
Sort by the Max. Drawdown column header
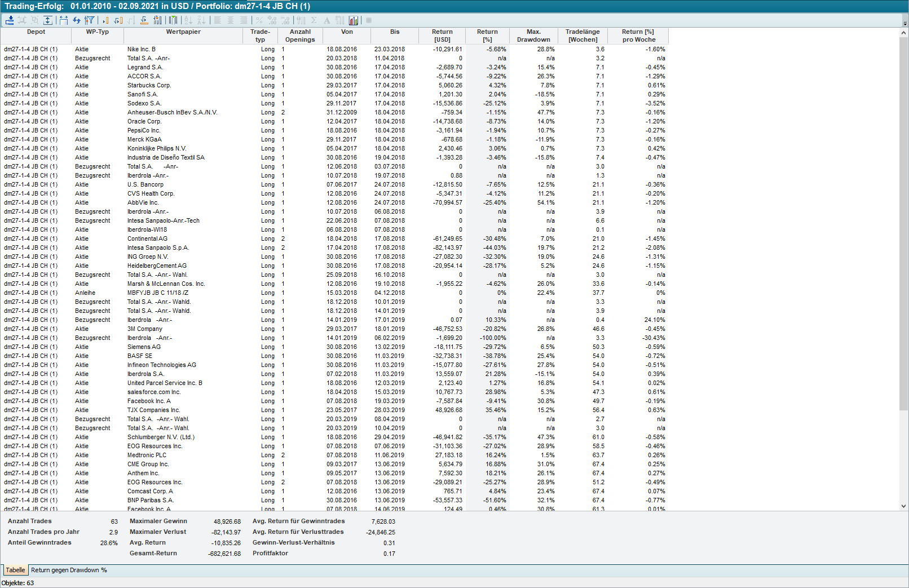[533, 36]
